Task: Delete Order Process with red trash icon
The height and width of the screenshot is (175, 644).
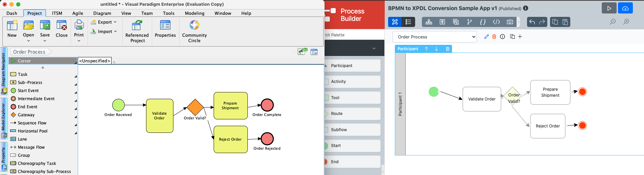Action: click(x=494, y=36)
